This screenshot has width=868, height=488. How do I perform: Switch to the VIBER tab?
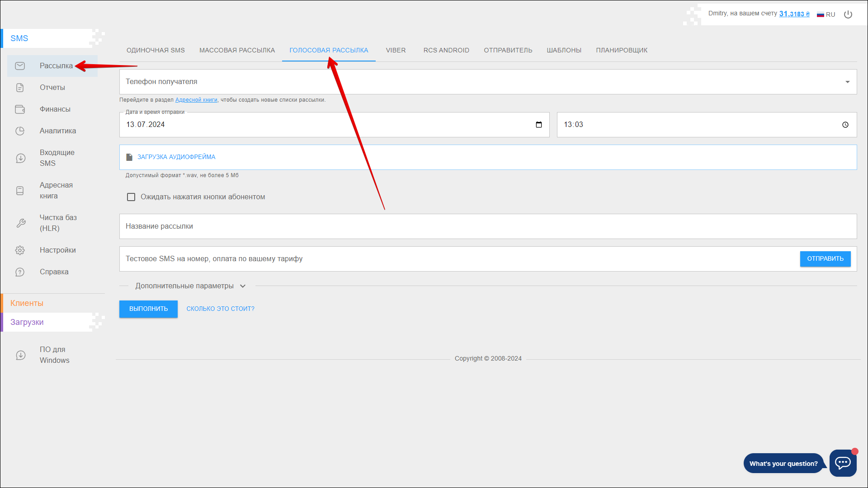click(x=396, y=50)
